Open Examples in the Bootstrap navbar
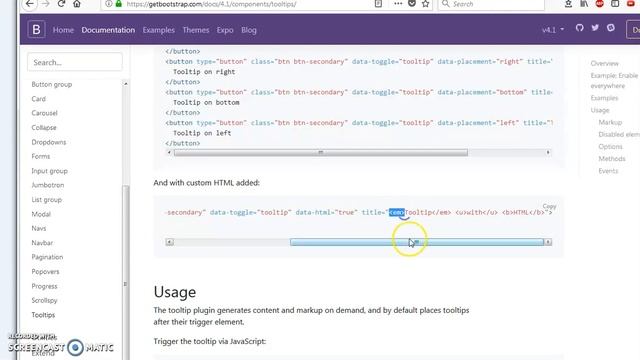This screenshot has width=640, height=360. (x=158, y=30)
